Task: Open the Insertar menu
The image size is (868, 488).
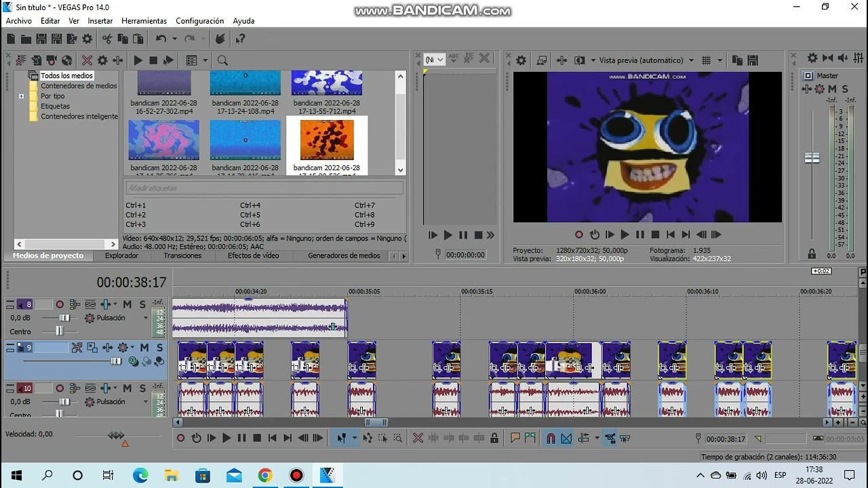Action: 100,21
